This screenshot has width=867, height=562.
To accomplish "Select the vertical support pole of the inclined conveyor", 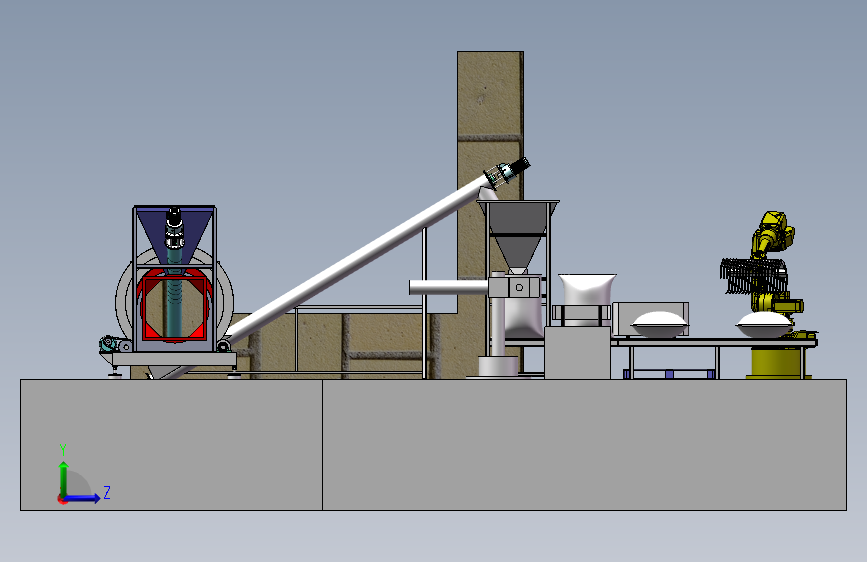I will click(x=424, y=303).
